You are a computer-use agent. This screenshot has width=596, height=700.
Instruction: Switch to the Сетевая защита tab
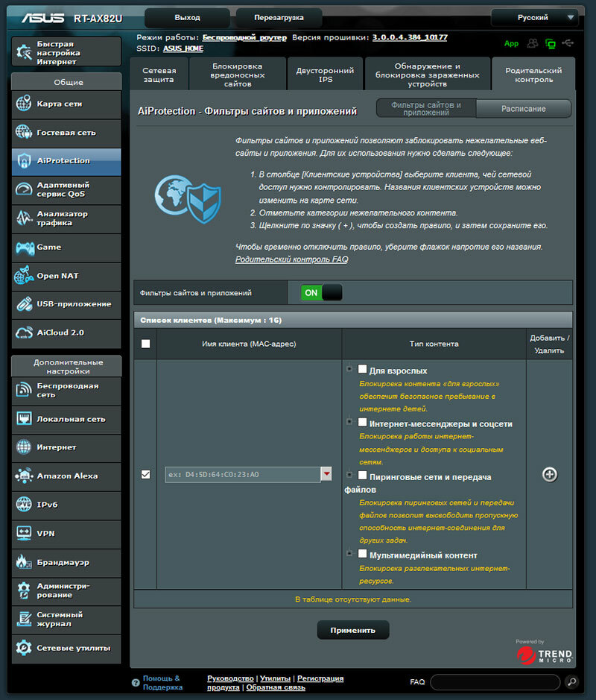pyautogui.click(x=159, y=75)
